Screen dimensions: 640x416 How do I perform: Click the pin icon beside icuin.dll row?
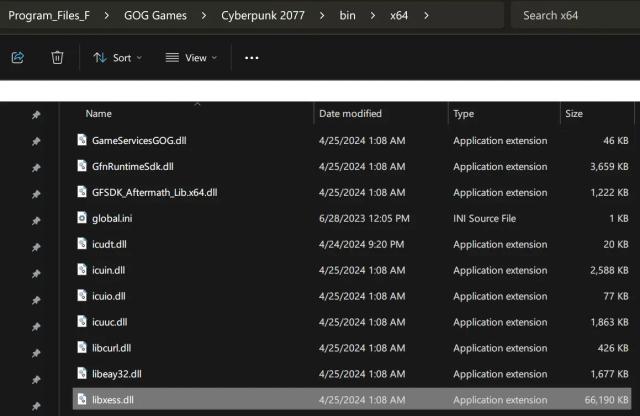point(36,274)
